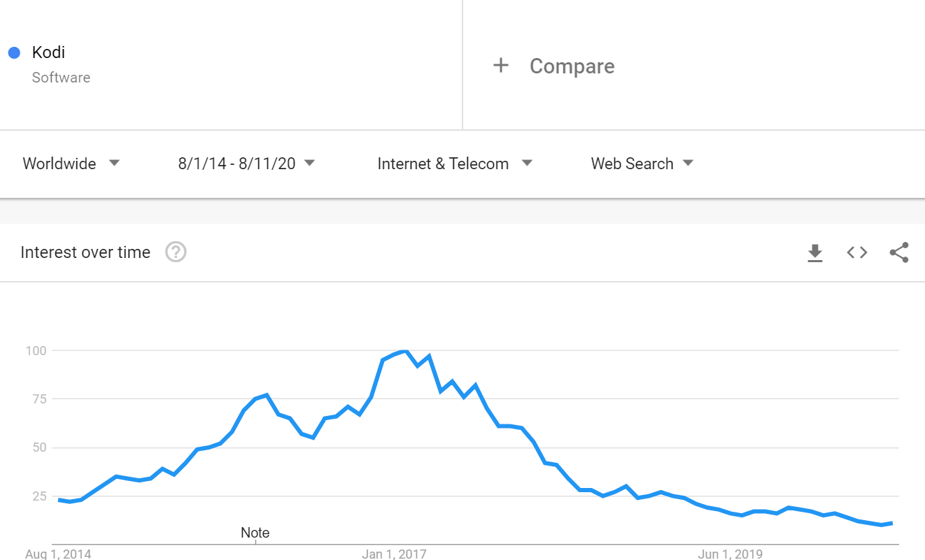The width and height of the screenshot is (925, 560).
Task: Expand the 8/1/14 - 8/11/20 date range
Action: point(246,164)
